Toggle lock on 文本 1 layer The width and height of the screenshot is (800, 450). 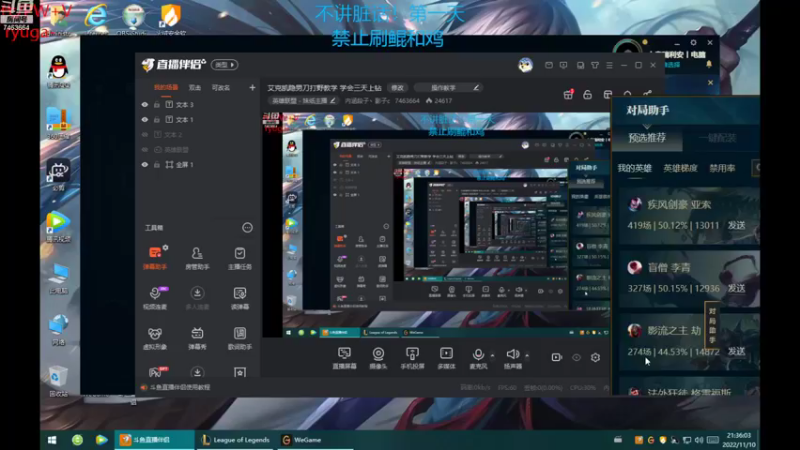click(157, 119)
